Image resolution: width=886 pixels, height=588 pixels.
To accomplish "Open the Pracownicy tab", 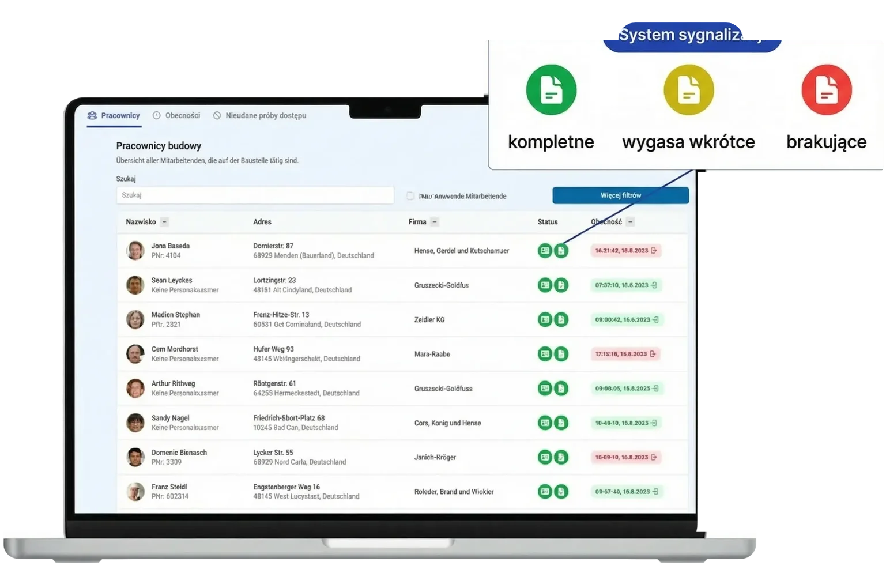I will 114,115.
